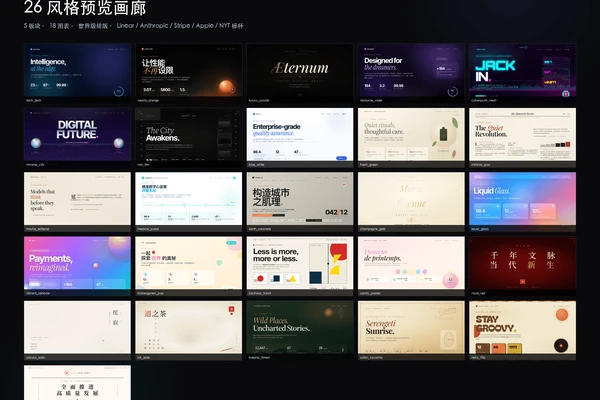Open the '全面推进高质量发展' thumbnail
The width and height of the screenshot is (600, 400).
pos(77,383)
